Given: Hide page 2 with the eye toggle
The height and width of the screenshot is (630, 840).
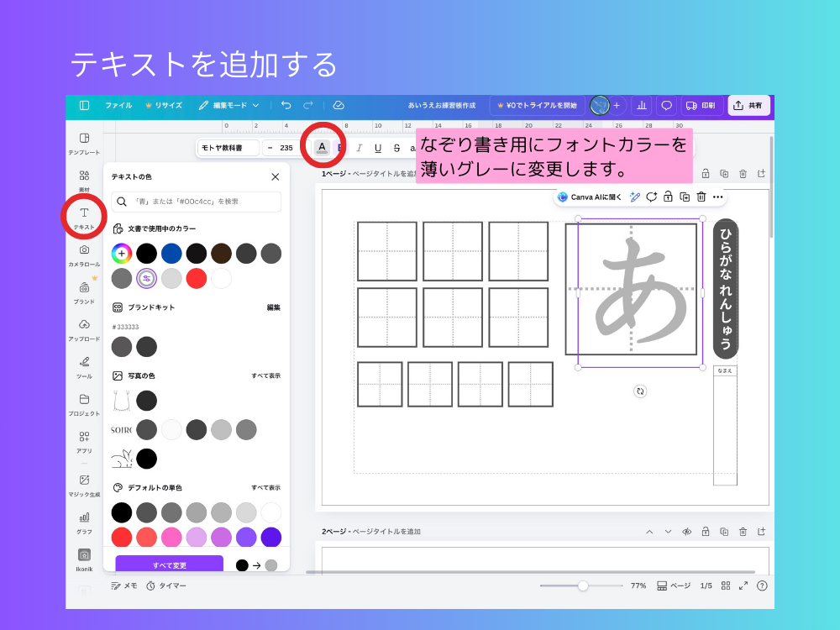Looking at the screenshot, I should (x=687, y=532).
